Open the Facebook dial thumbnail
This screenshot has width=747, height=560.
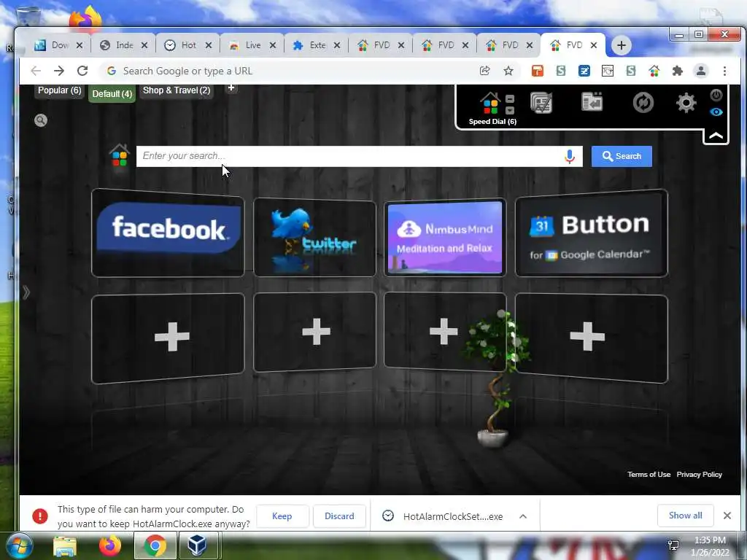(168, 233)
